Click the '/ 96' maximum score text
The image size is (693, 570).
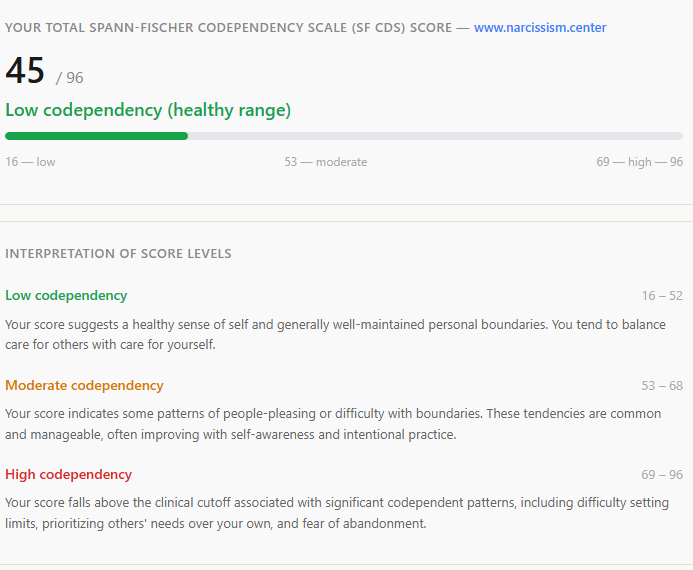pos(69,78)
